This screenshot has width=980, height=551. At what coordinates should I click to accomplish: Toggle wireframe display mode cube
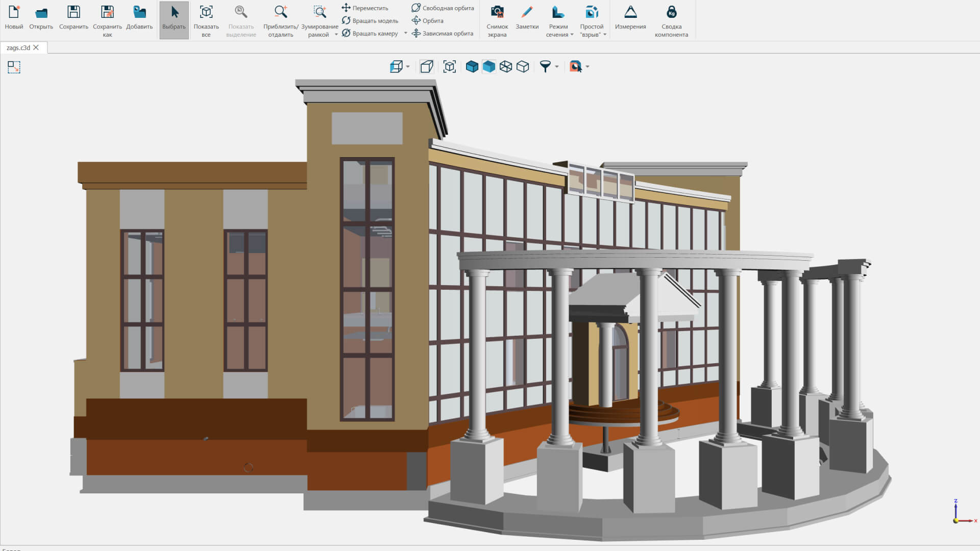(506, 67)
